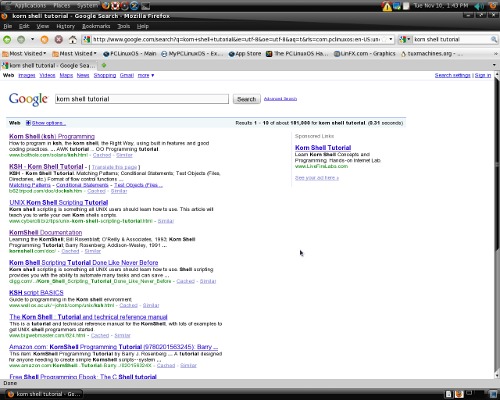
Task: Open the History menu
Action: pyautogui.click(x=66, y=26)
